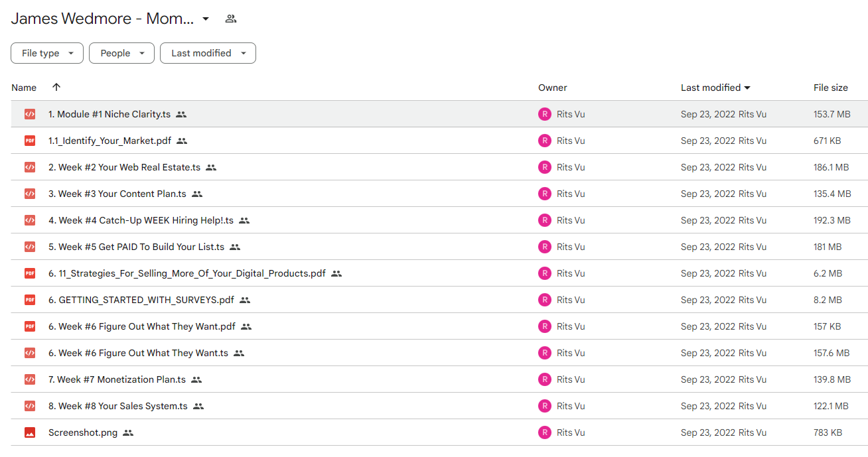Click file icon for 2. Week #2 Your Web Real Estate.ts
The height and width of the screenshot is (457, 868).
(x=30, y=167)
